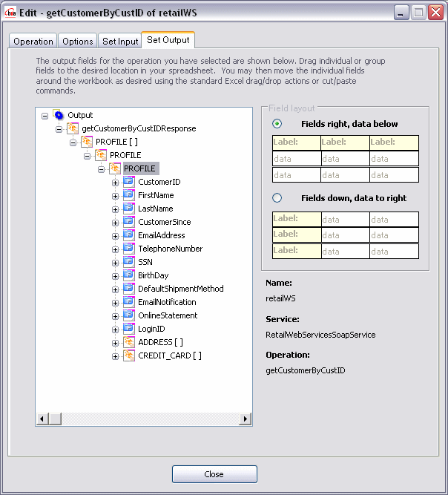Select the highlighted PROFILE tree label
Viewport: 448px width, 495px height.
(141, 168)
